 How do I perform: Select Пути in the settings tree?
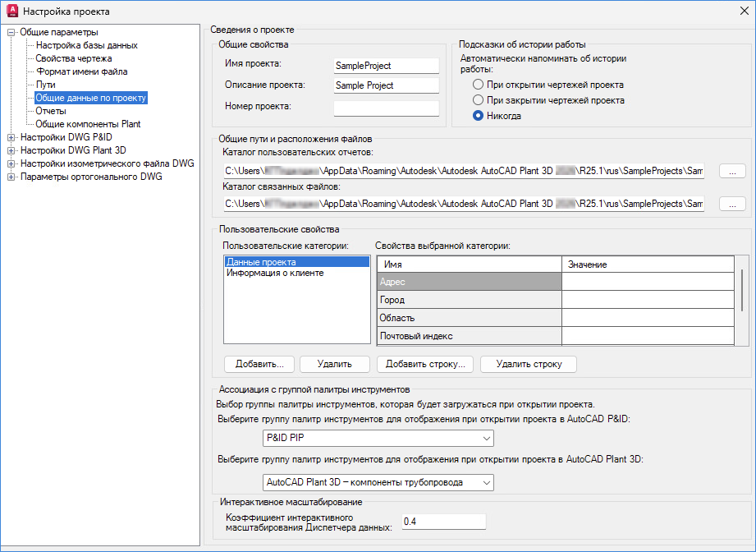46,85
